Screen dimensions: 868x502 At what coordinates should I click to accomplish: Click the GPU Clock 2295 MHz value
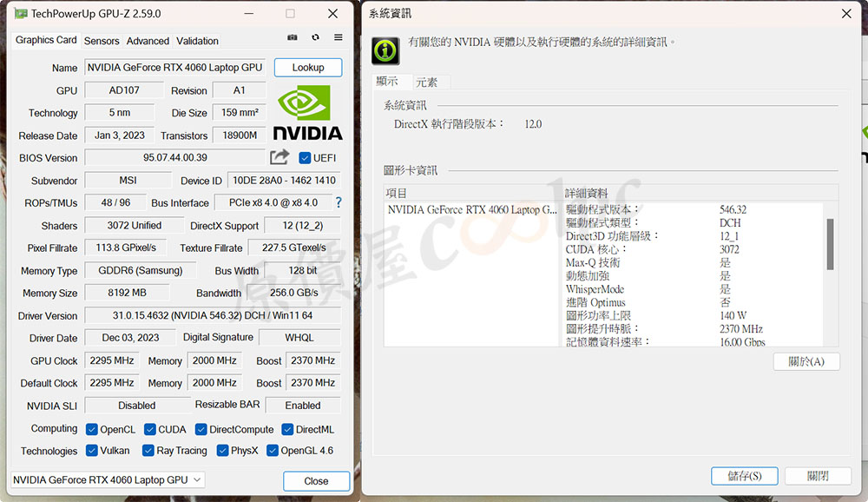click(112, 360)
